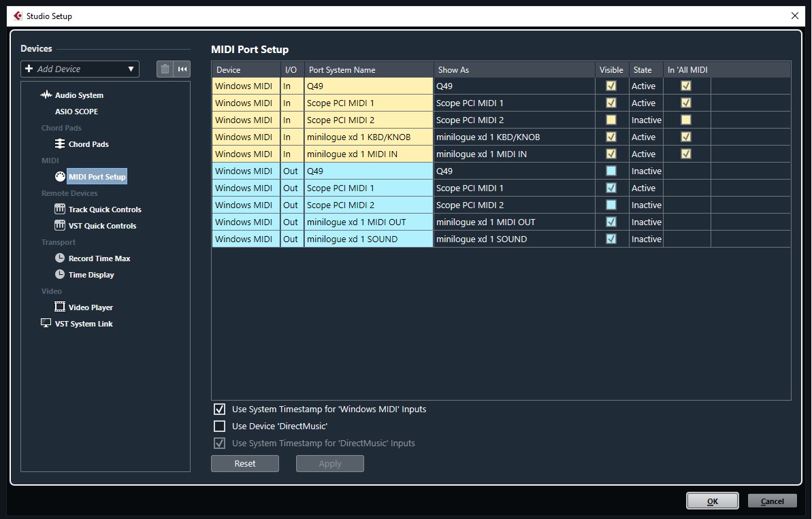Select VST System Link entry
The height and width of the screenshot is (519, 812).
click(x=84, y=324)
